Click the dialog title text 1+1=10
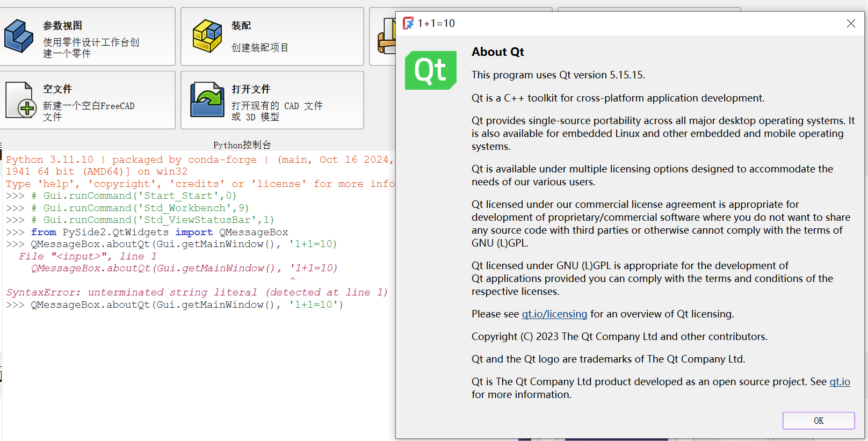This screenshot has height=441, width=868. (436, 23)
